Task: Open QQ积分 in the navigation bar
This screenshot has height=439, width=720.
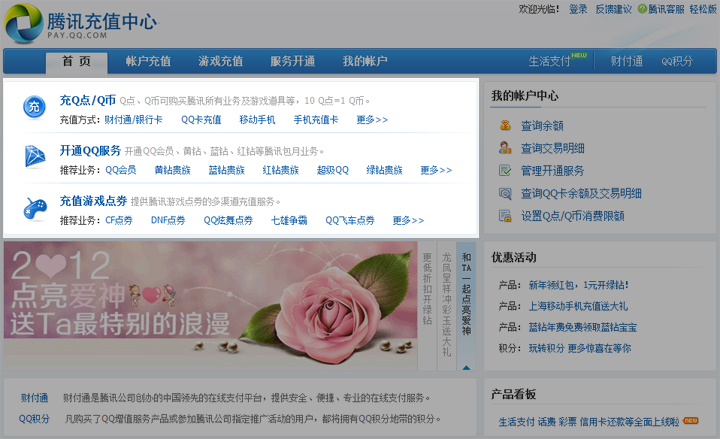Action: 677,61
